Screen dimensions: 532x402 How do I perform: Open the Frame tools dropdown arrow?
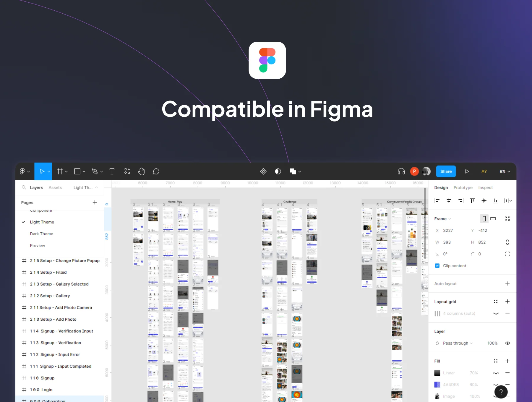pos(66,171)
